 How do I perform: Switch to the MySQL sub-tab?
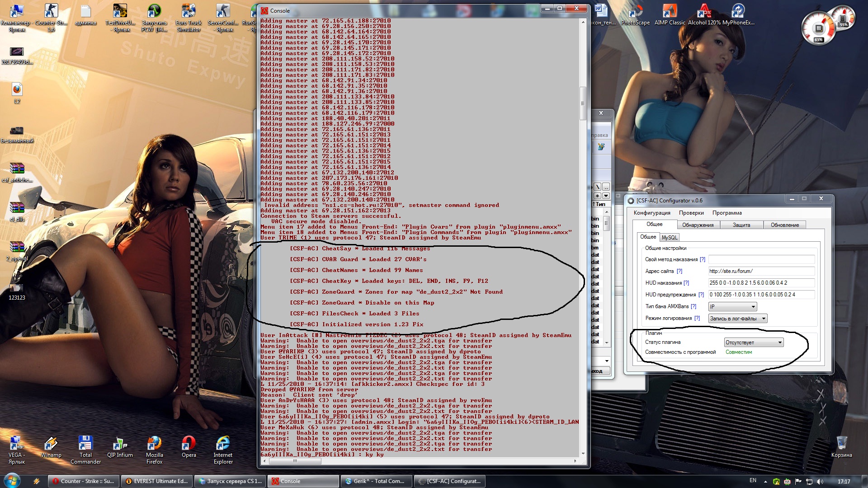click(670, 237)
